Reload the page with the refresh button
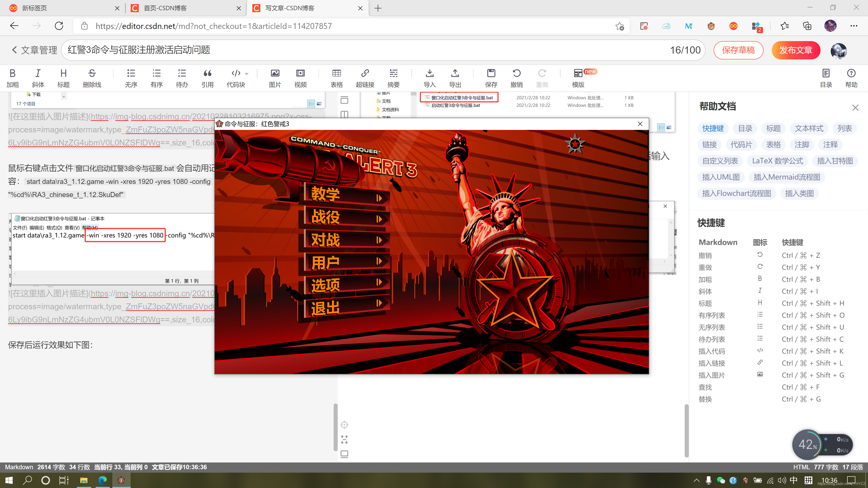Viewport: 868px width, 488px height. pyautogui.click(x=59, y=26)
